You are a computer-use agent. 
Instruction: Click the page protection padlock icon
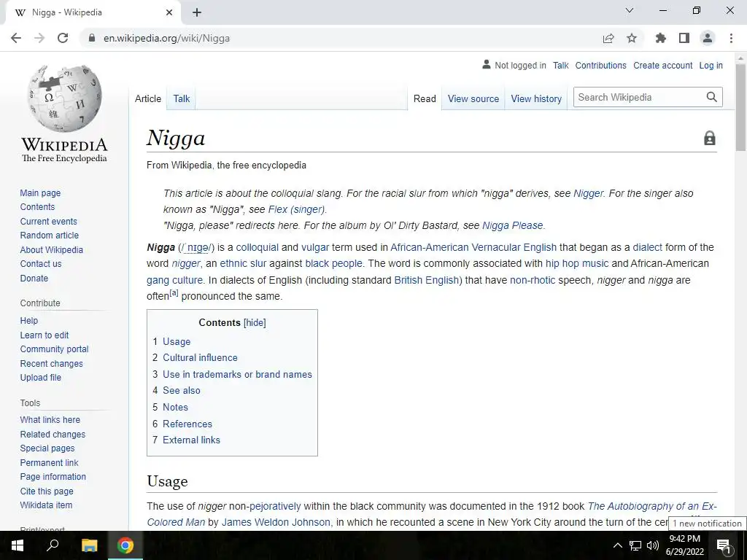pos(710,138)
